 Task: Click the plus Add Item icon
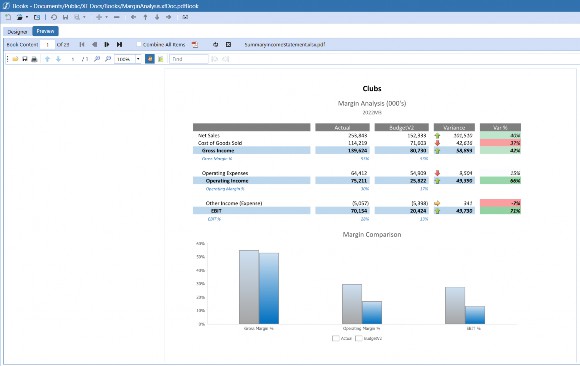point(99,17)
